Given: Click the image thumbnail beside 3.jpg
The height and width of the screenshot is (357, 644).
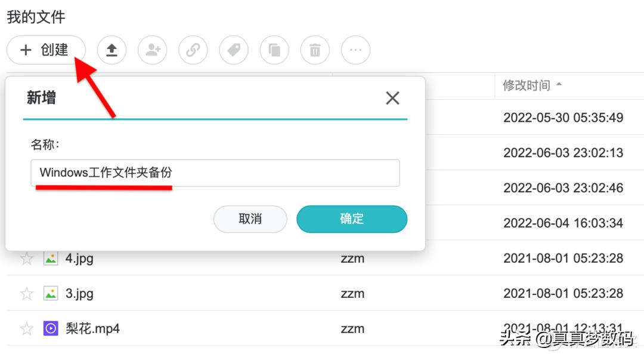Looking at the screenshot, I should (x=51, y=293).
